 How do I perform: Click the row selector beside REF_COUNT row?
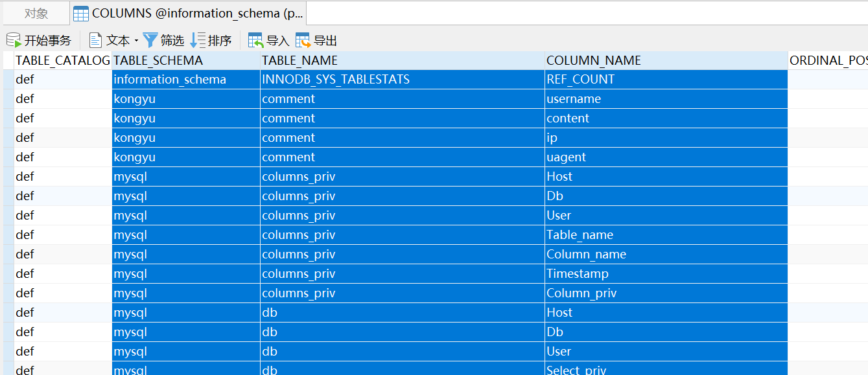(7, 80)
